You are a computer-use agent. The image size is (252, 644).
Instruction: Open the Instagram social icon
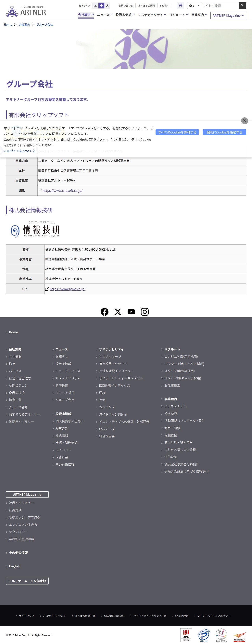pyautogui.click(x=145, y=312)
